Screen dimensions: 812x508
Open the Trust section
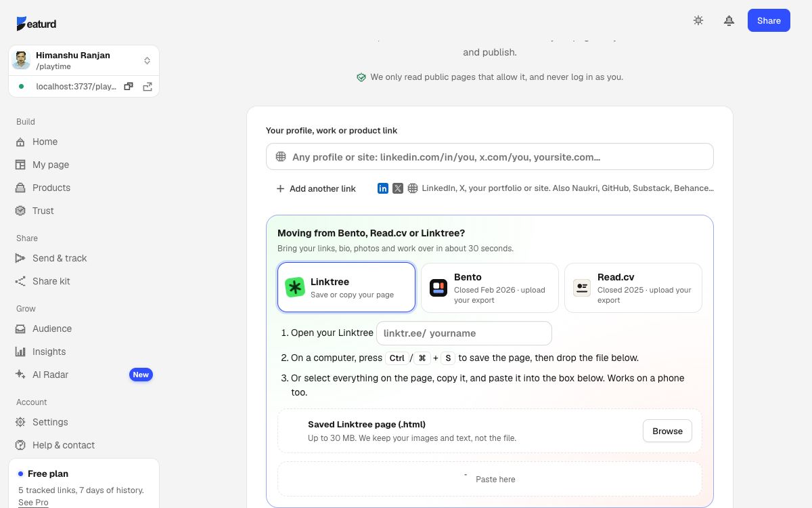pos(84,211)
